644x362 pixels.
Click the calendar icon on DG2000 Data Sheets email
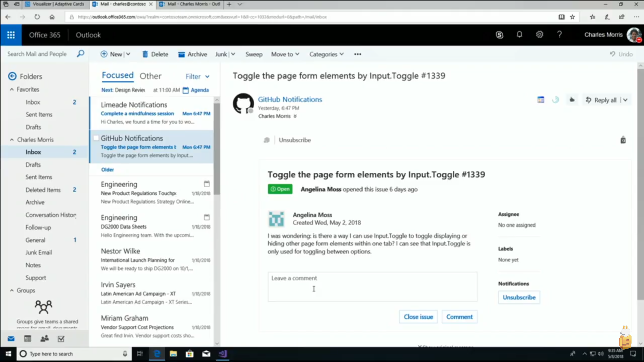[x=207, y=217]
